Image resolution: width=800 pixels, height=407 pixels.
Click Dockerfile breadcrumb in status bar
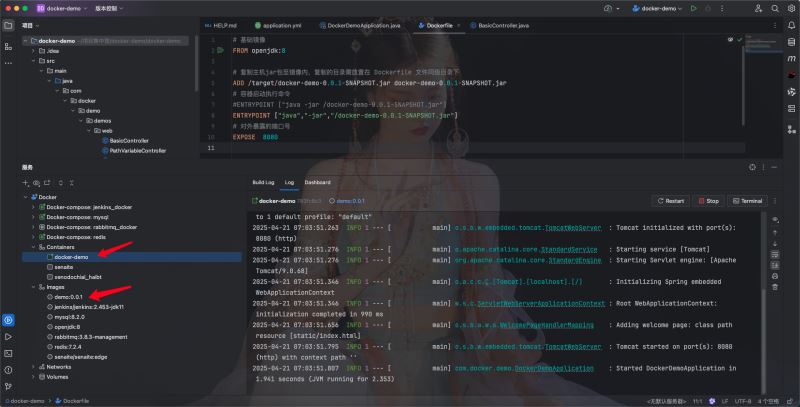click(x=72, y=401)
